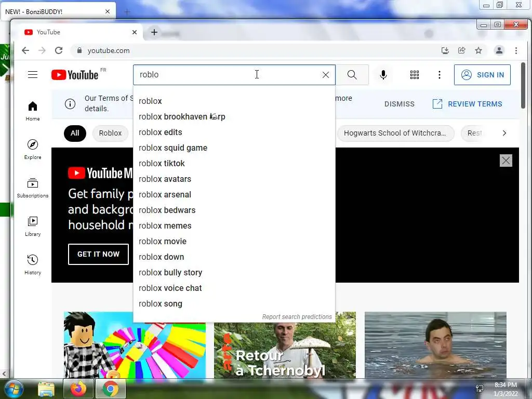Click the YouTube logo

coord(75,75)
